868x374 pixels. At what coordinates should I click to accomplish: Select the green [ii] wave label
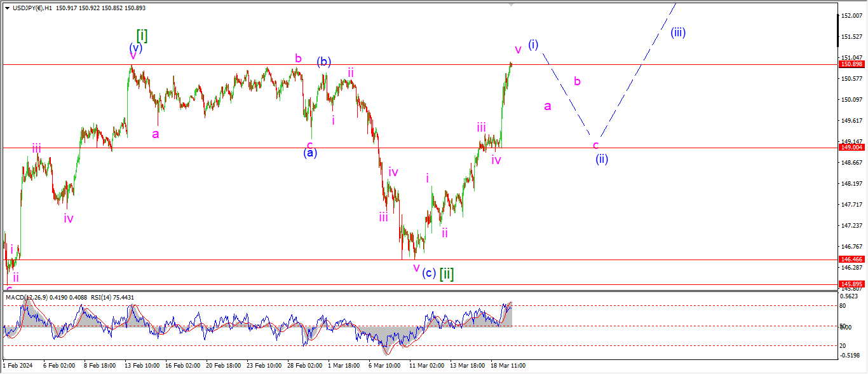tap(446, 274)
